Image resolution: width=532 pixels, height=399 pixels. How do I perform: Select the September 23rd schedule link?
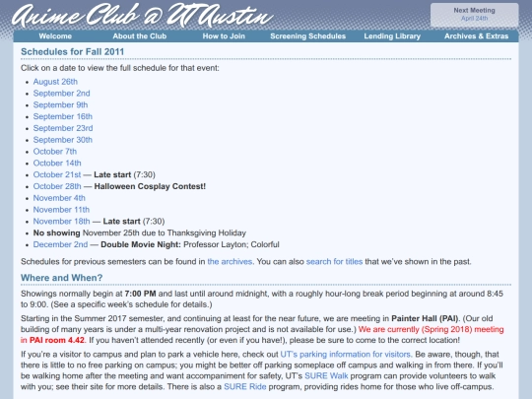(x=63, y=128)
